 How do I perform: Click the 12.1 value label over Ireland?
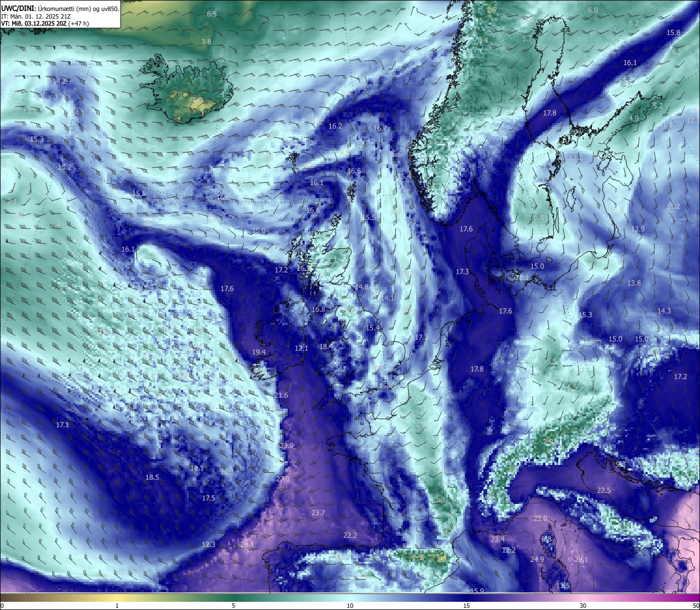(301, 348)
